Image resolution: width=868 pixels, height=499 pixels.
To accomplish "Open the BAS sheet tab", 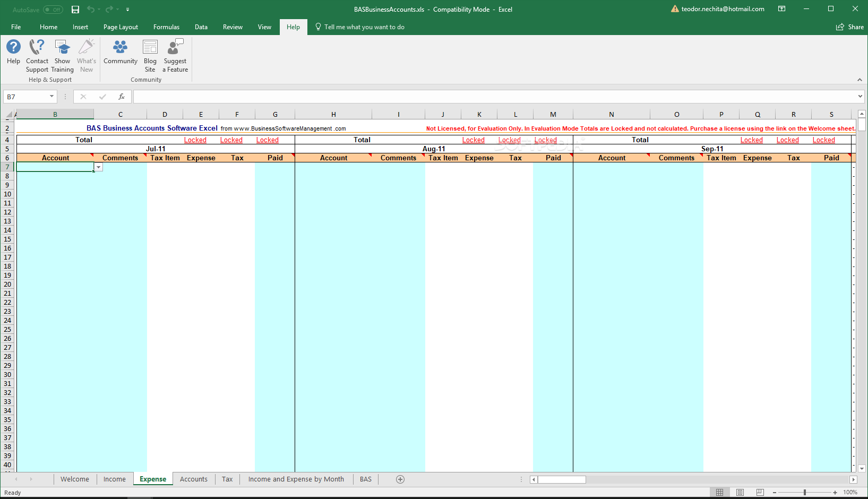I will 366,479.
